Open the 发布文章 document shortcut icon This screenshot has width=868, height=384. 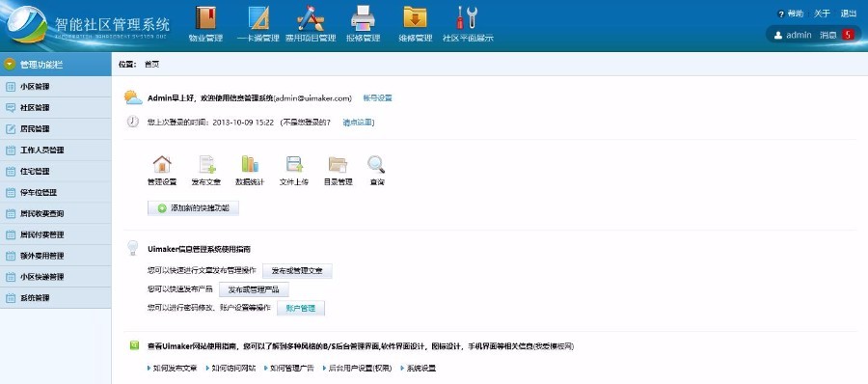click(207, 164)
